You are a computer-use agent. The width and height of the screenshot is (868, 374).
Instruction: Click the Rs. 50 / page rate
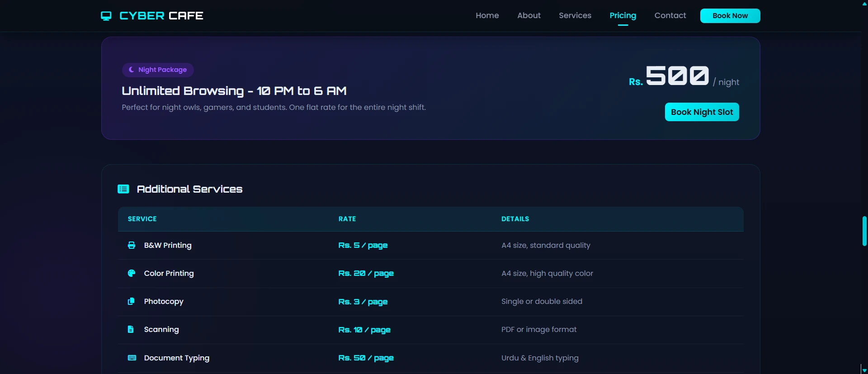tap(366, 358)
